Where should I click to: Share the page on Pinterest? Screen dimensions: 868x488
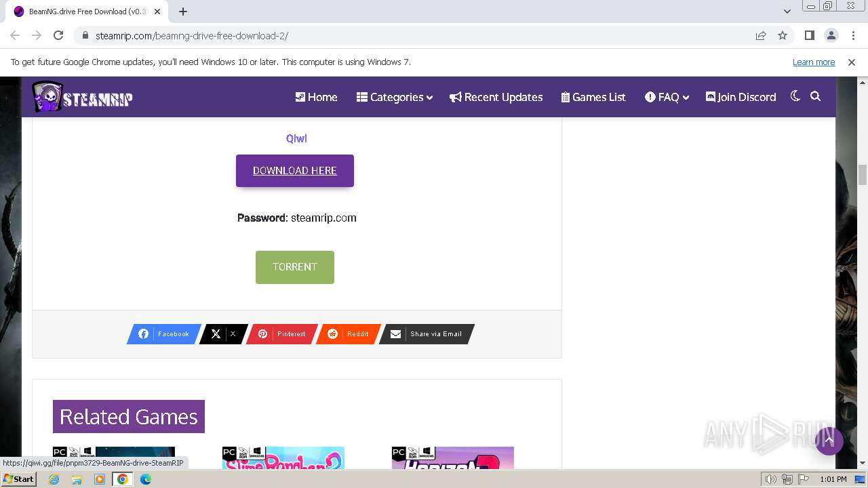281,334
